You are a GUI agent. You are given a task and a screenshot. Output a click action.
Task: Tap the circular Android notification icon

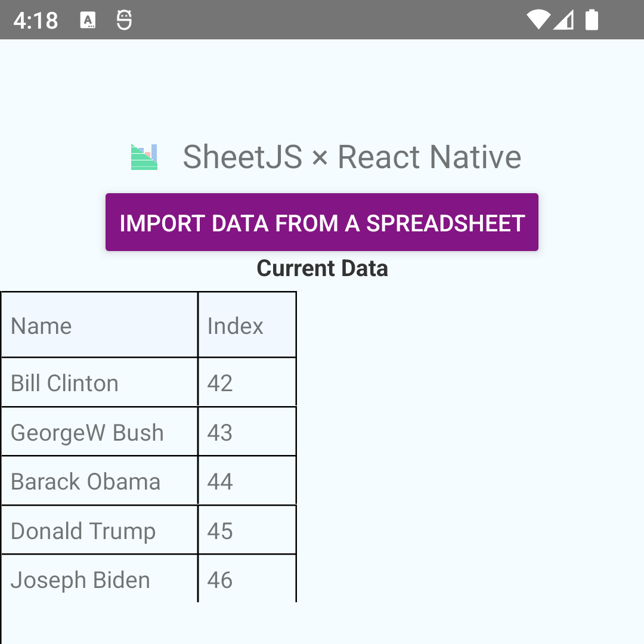123,19
